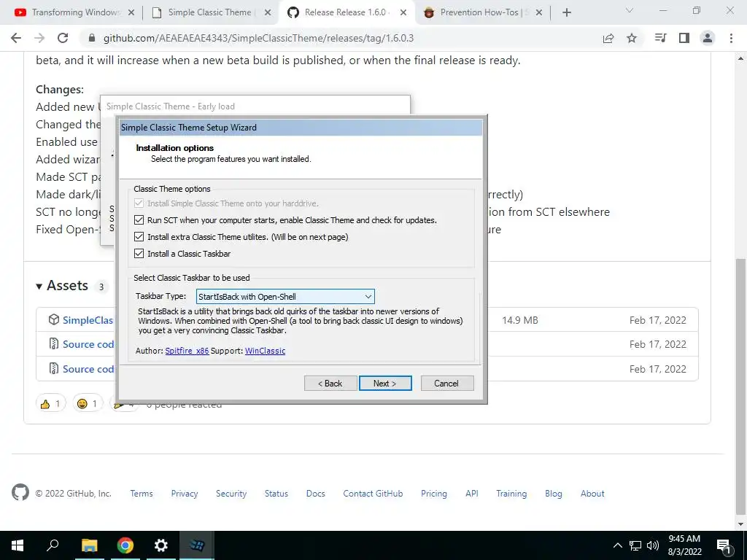Download the SimpleClassicTheme package asset
The width and height of the screenshot is (747, 560).
click(x=88, y=320)
